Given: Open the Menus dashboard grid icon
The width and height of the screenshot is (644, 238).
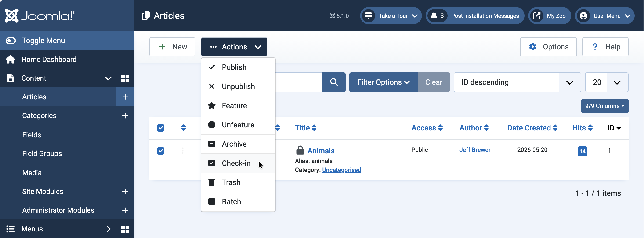Looking at the screenshot, I should point(125,229).
